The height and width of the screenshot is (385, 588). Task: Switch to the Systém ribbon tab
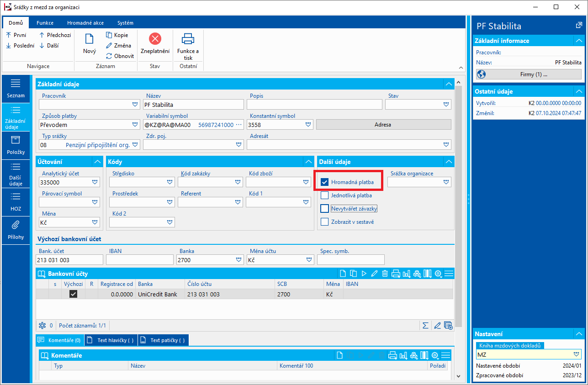pyautogui.click(x=125, y=23)
